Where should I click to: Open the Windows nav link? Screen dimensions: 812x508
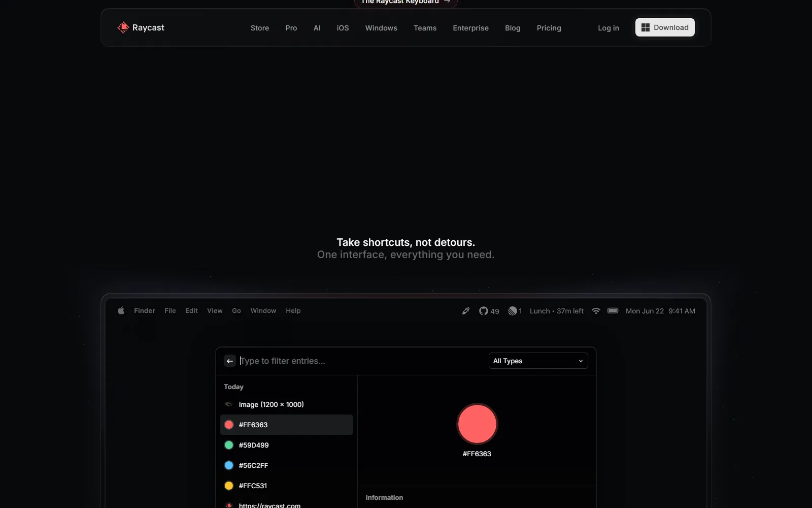coord(381,28)
